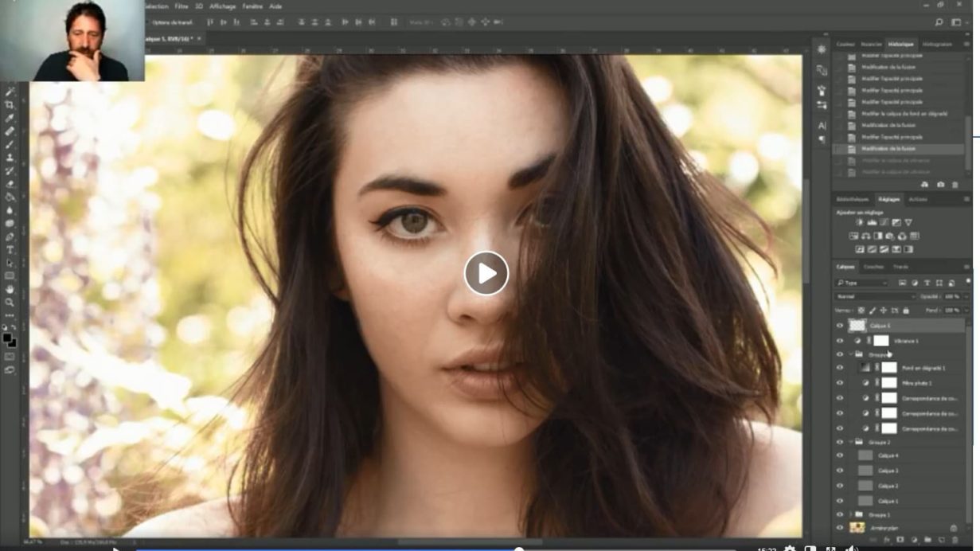Switch to the Bibliothèques tab

click(x=853, y=199)
